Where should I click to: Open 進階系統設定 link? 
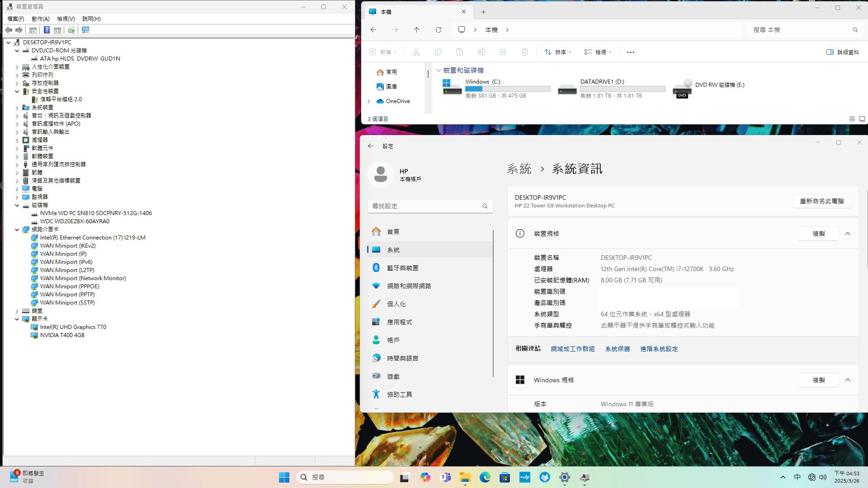(x=659, y=349)
